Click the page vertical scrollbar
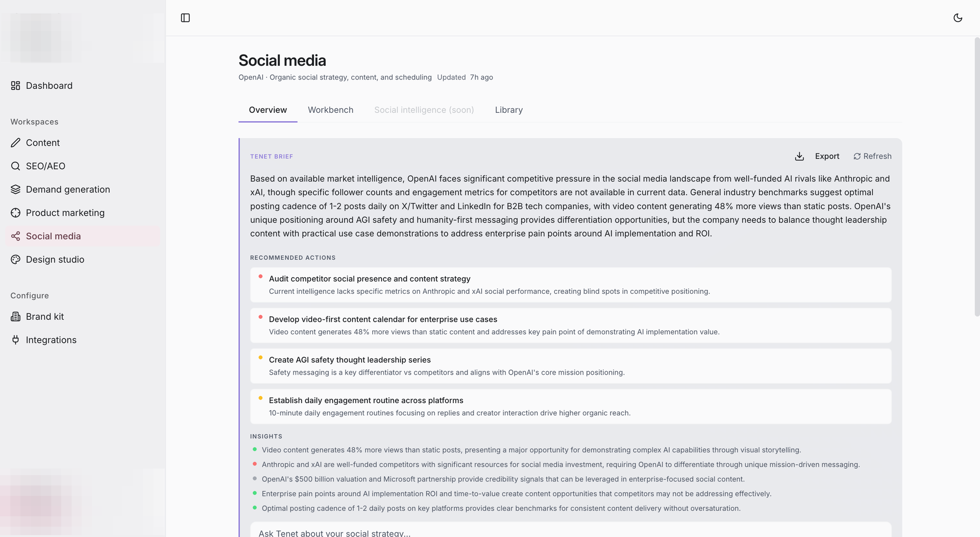Viewport: 980px width, 537px height. [x=977, y=177]
